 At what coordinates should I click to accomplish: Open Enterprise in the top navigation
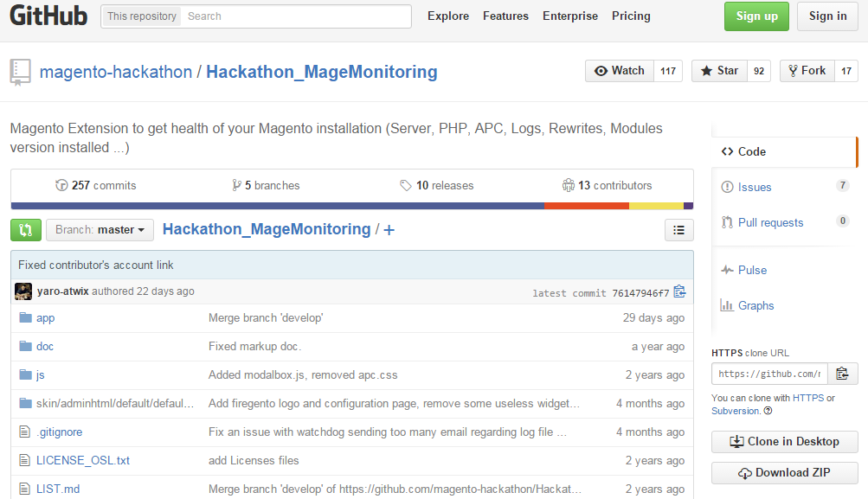point(570,16)
